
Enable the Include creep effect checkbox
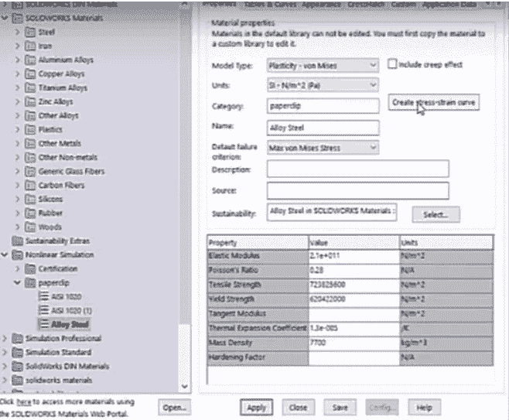tap(392, 64)
